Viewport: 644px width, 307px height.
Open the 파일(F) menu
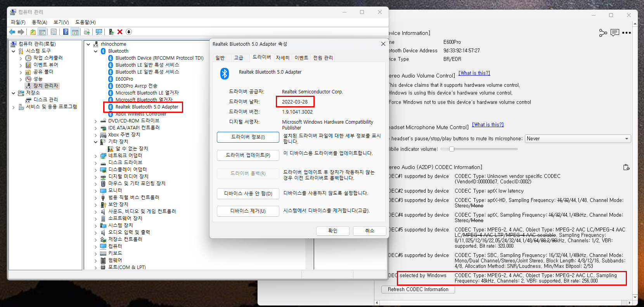tap(18, 22)
